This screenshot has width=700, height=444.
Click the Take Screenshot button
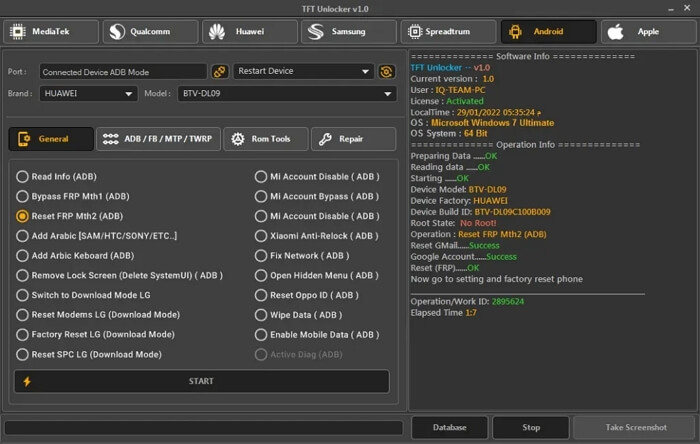click(x=636, y=427)
